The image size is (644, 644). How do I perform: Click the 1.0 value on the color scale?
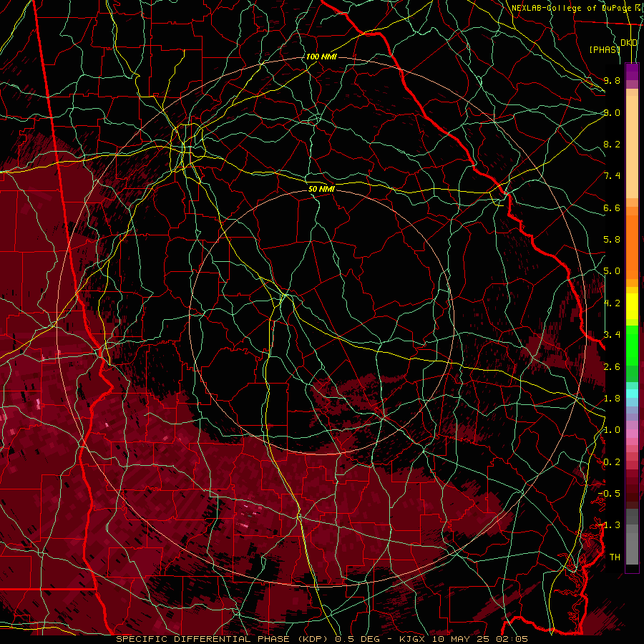coord(612,430)
